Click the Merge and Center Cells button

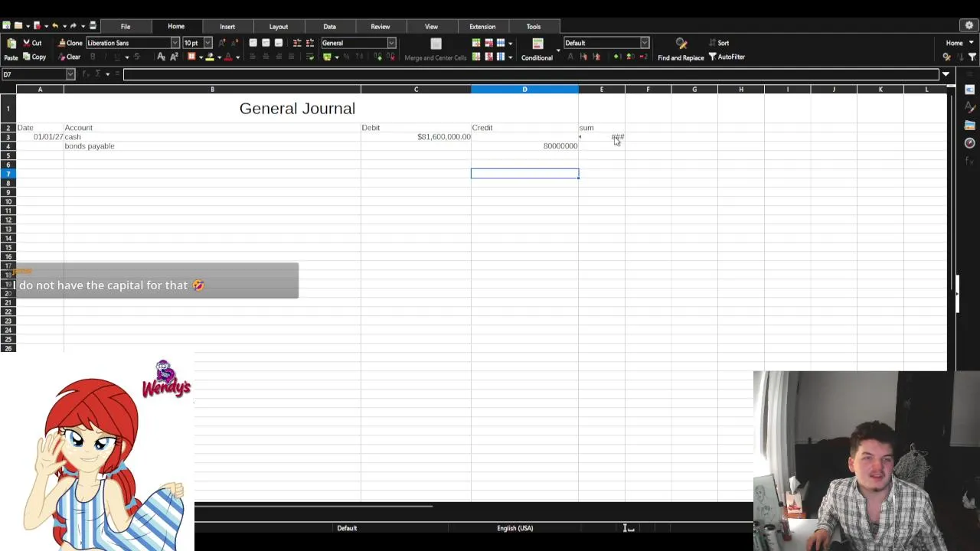[x=436, y=50]
